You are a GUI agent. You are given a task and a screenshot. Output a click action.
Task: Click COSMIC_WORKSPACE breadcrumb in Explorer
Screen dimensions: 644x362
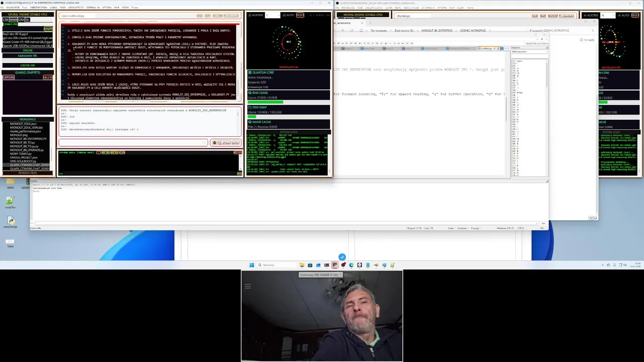click(x=473, y=30)
